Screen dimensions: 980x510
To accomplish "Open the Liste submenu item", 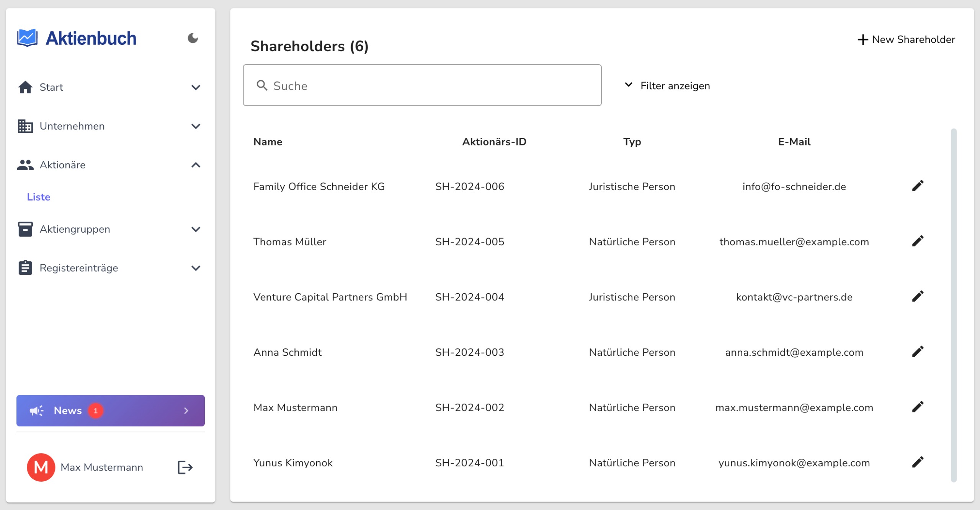I will (x=39, y=197).
